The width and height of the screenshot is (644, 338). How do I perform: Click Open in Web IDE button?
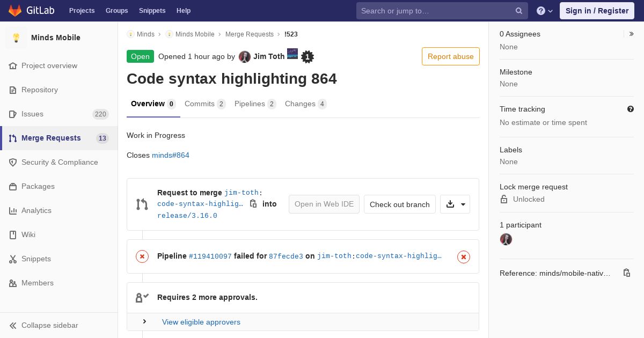(x=324, y=204)
